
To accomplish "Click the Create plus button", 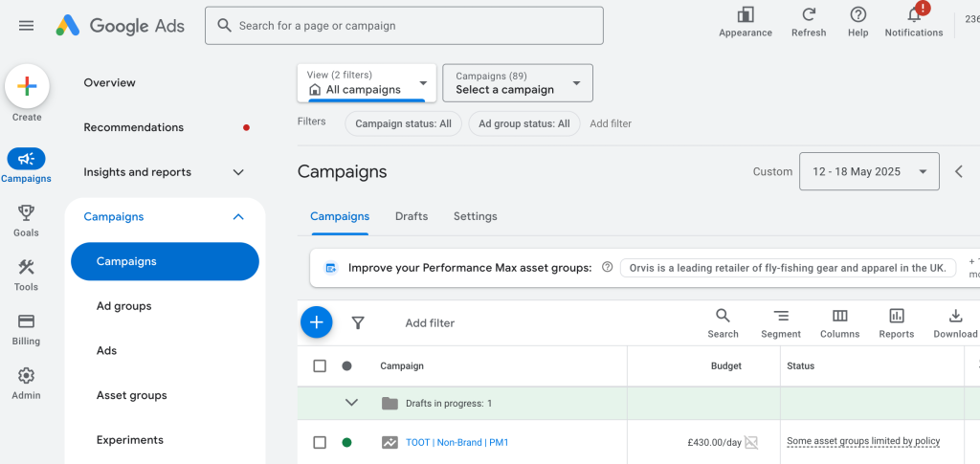I will click(x=27, y=86).
